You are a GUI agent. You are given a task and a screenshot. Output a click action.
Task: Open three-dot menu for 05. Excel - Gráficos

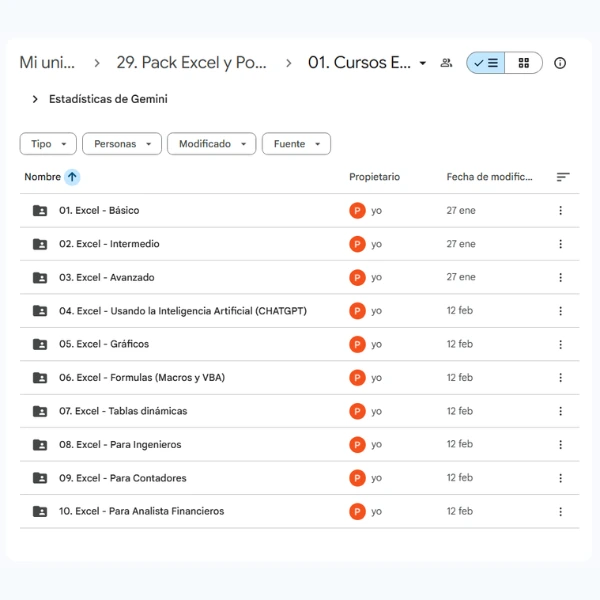click(561, 344)
